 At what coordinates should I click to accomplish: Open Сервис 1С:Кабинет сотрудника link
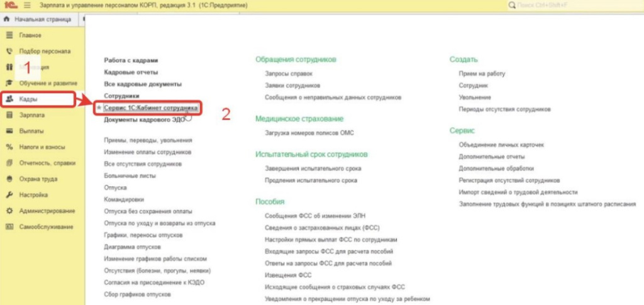[x=151, y=108]
